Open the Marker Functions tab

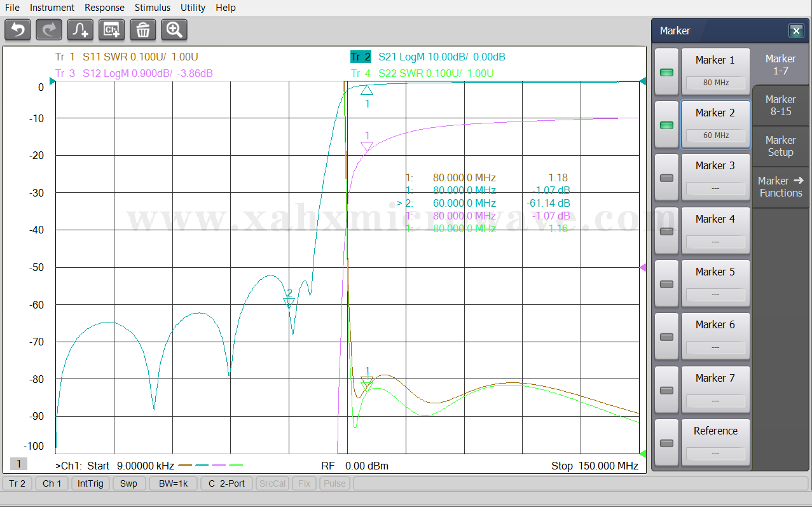tap(780, 187)
